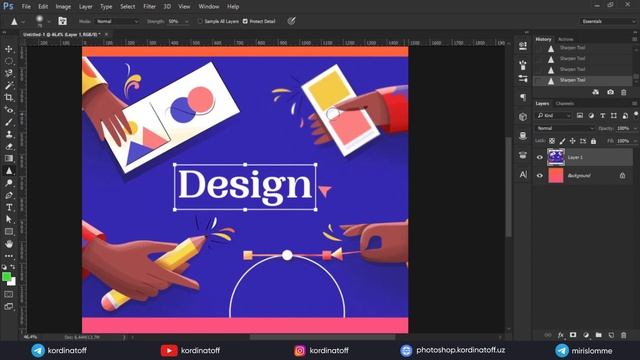Open the brush preset picker arrow

(x=49, y=21)
